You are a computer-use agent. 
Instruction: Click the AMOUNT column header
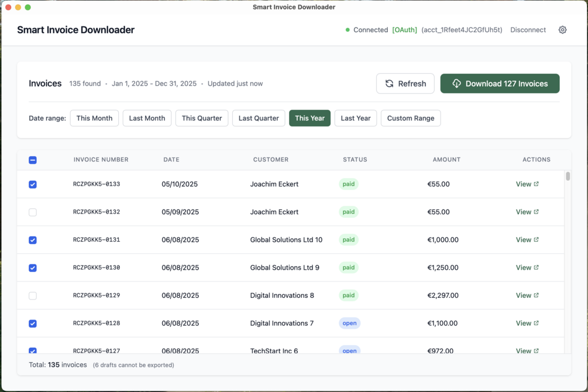[x=446, y=159]
